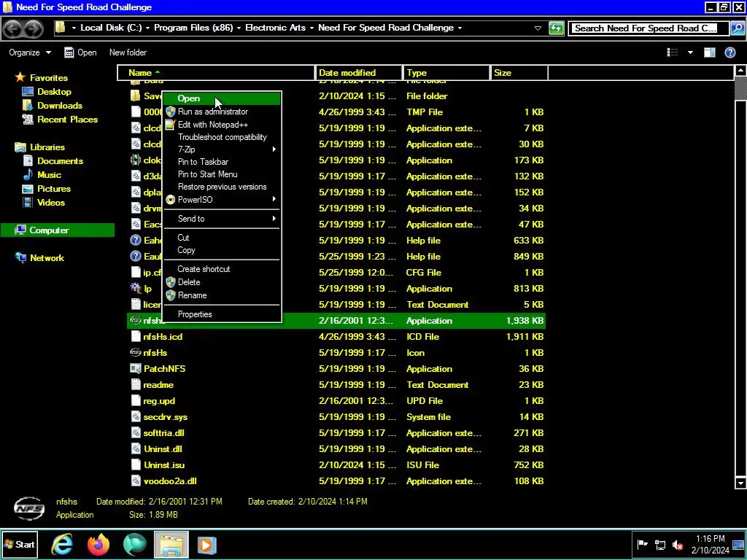The width and height of the screenshot is (747, 560).
Task: Toggle the preview pane icon
Action: tap(710, 52)
